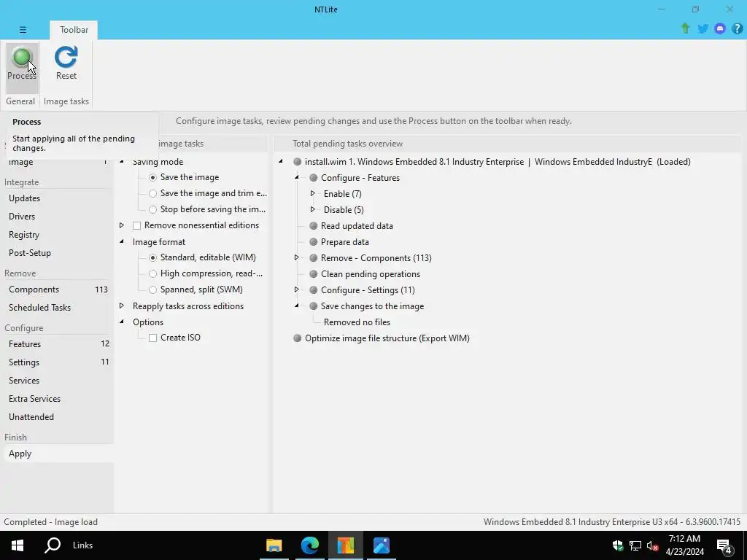Expand Reapply tasks across editions
The image size is (747, 560).
[122, 306]
